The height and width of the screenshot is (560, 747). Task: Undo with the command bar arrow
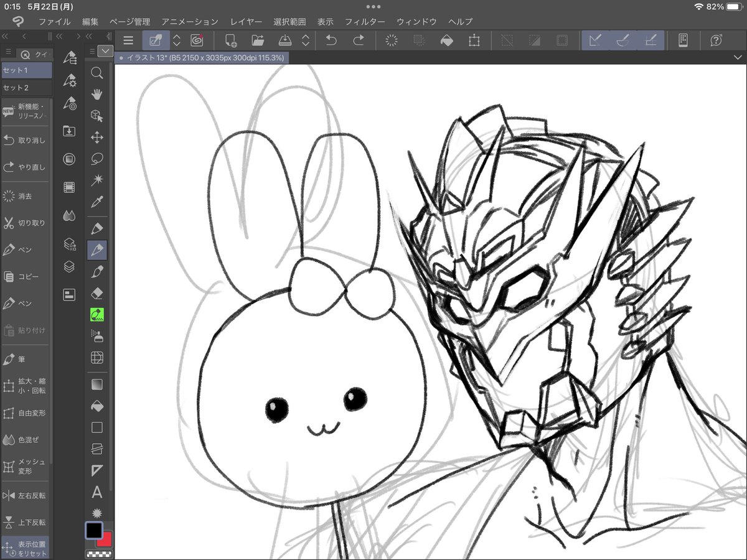coord(332,41)
